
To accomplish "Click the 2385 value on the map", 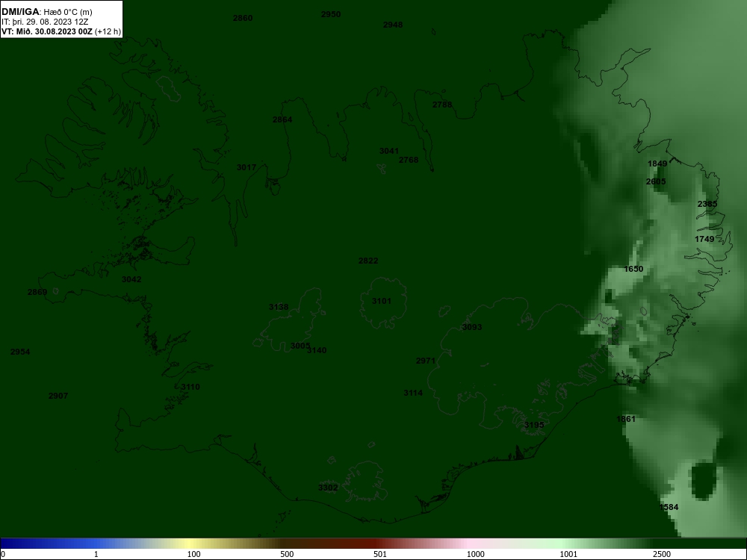I will pyautogui.click(x=707, y=204).
